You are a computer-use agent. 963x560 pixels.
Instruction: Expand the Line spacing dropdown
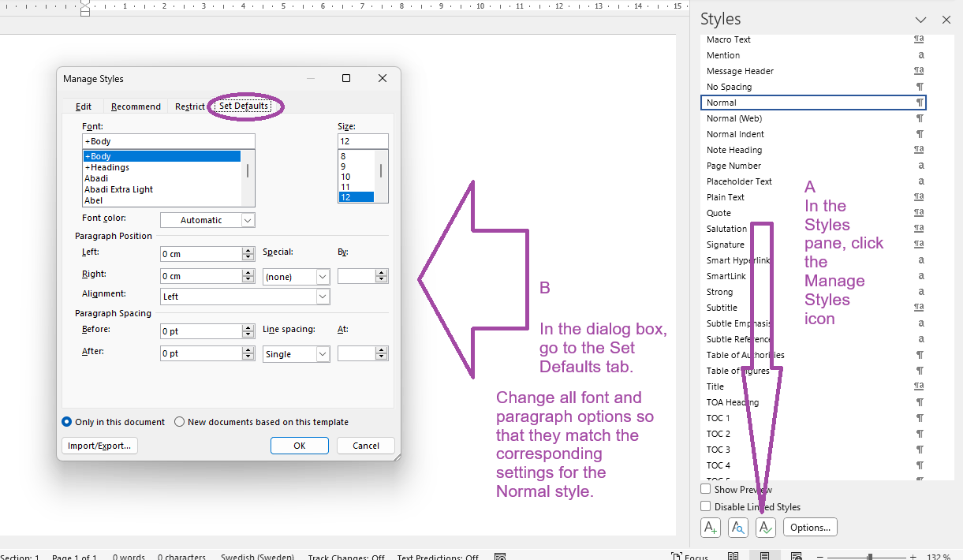click(x=296, y=354)
